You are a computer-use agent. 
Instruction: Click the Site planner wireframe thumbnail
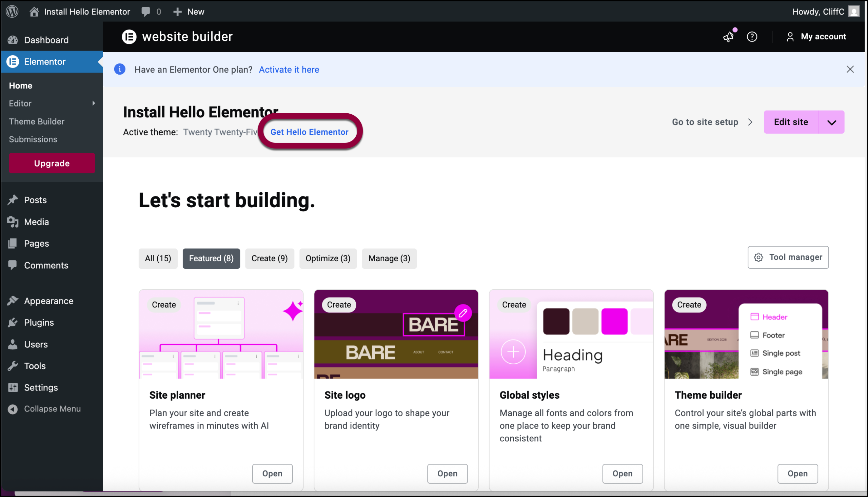(x=221, y=334)
